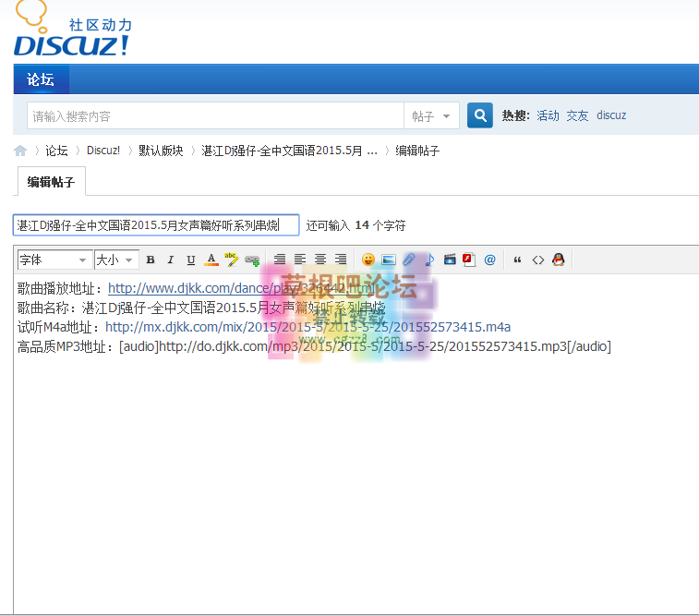Mention a user with @ icon
The height and width of the screenshot is (616, 699).
click(x=490, y=260)
